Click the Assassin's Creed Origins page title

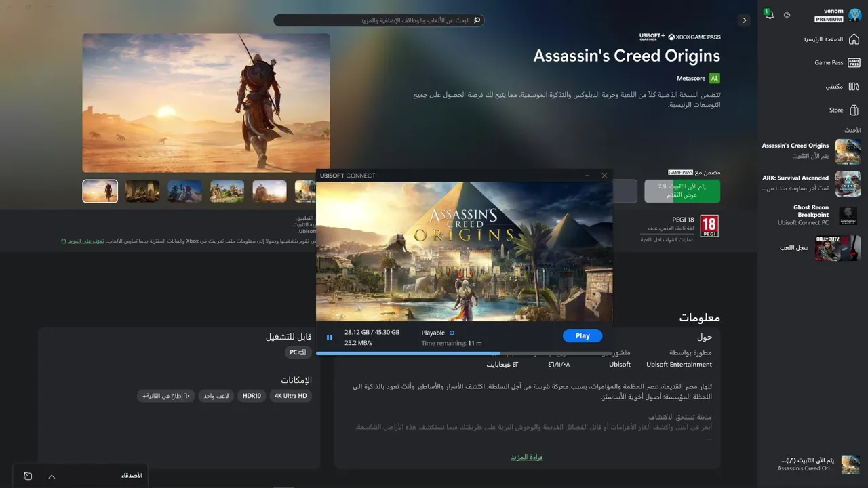pos(627,56)
